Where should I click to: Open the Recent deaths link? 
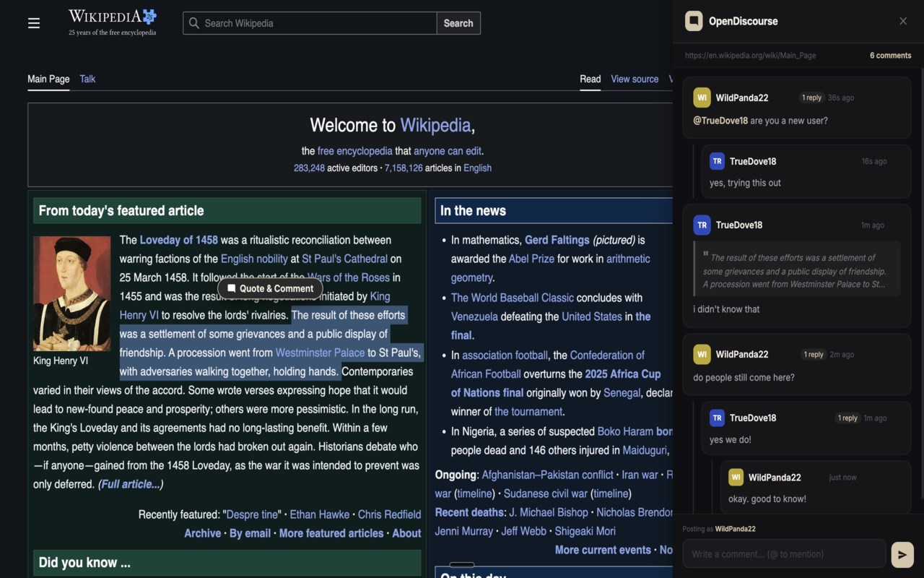469,512
